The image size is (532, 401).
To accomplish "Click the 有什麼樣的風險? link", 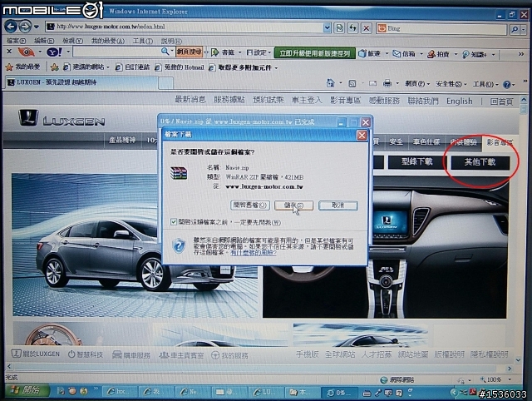I will [254, 253].
